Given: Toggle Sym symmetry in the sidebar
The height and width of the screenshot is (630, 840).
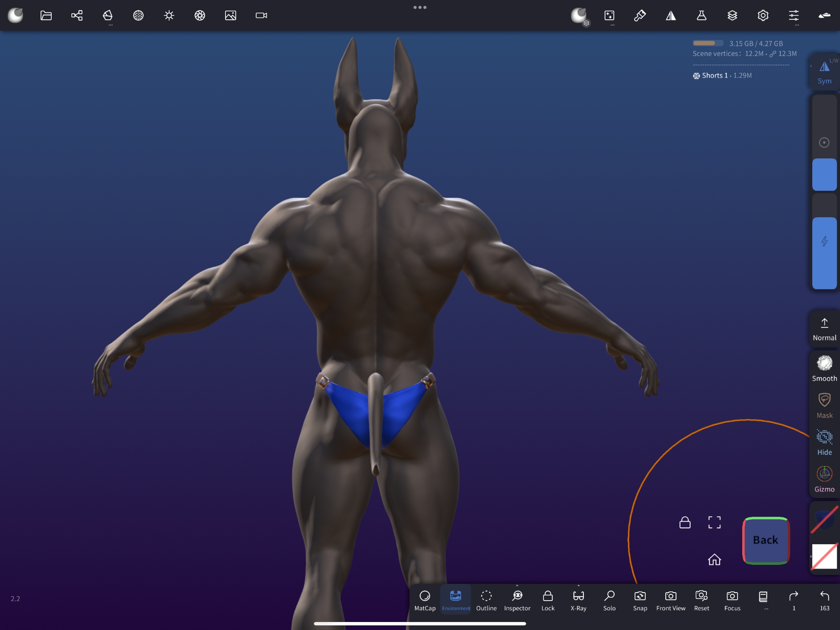Looking at the screenshot, I should (824, 72).
